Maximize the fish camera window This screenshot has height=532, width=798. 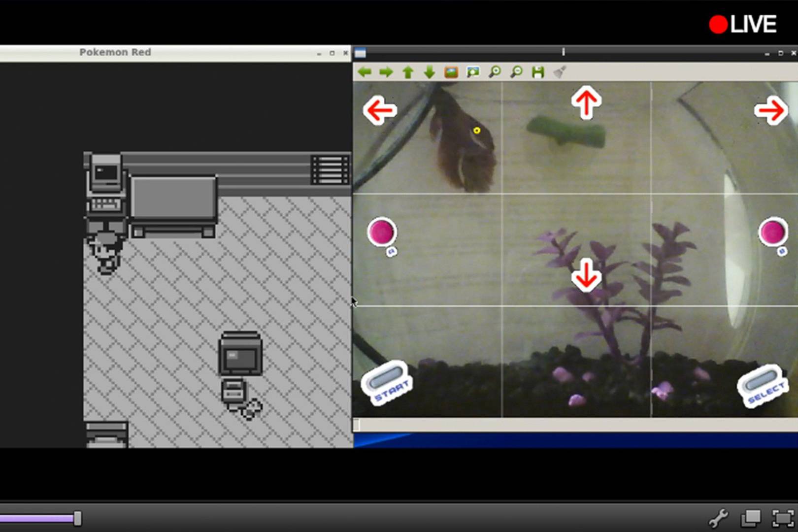coord(780,53)
